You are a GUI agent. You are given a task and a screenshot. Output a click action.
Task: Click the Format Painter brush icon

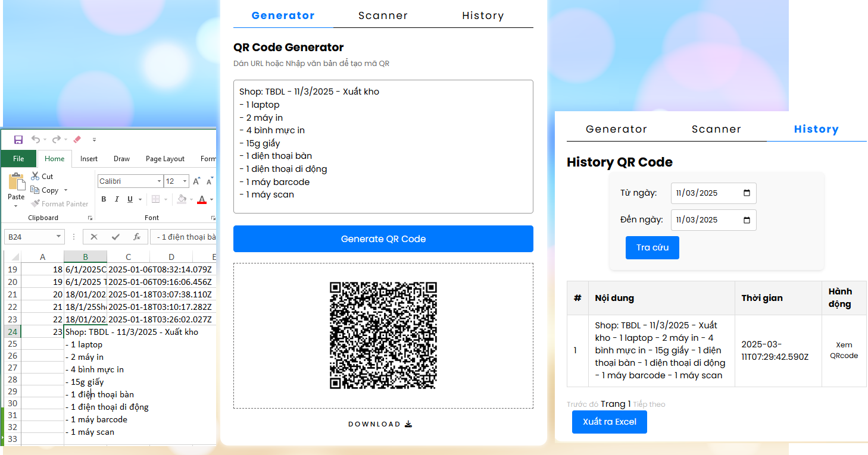[35, 204]
